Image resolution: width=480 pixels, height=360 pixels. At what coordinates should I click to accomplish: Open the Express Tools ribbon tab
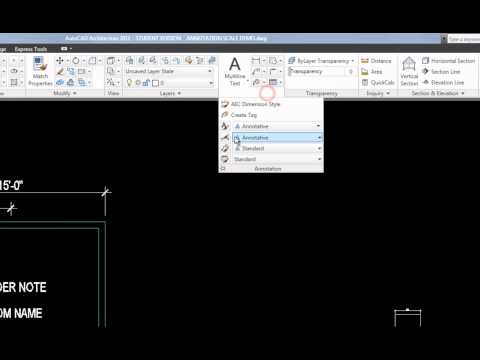pyautogui.click(x=31, y=49)
